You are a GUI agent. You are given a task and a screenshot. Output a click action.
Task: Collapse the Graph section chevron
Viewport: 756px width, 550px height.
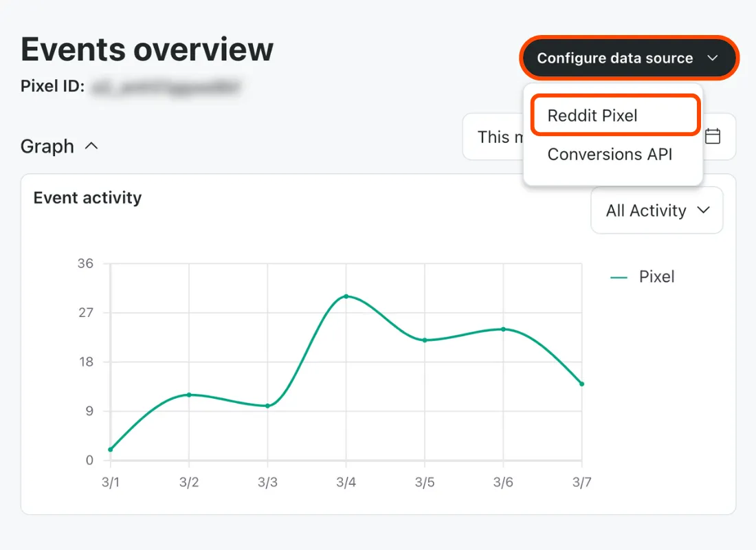[x=91, y=146]
